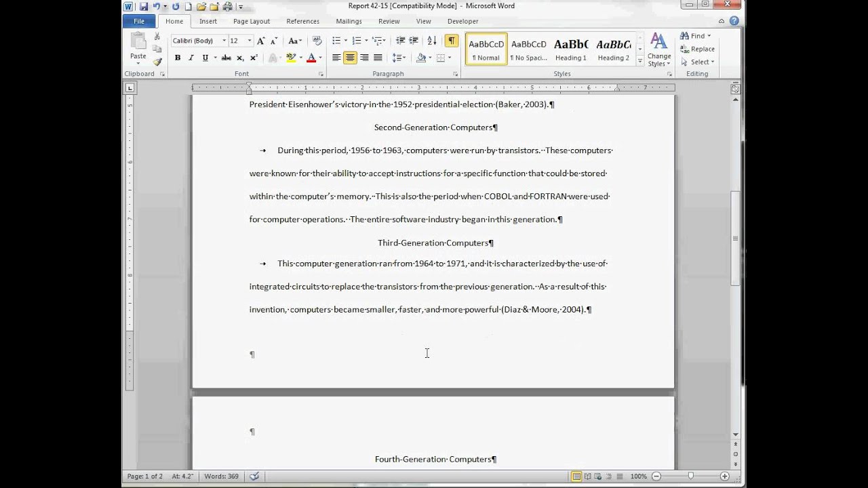The image size is (868, 488).
Task: Click the Replace button
Action: click(x=698, y=49)
